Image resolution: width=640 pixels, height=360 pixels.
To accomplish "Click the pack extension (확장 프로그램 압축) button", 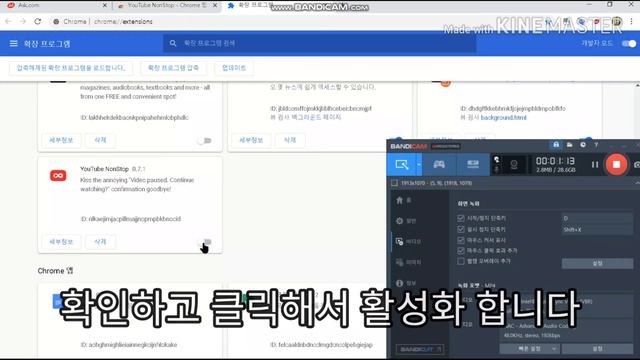I will point(173,68).
